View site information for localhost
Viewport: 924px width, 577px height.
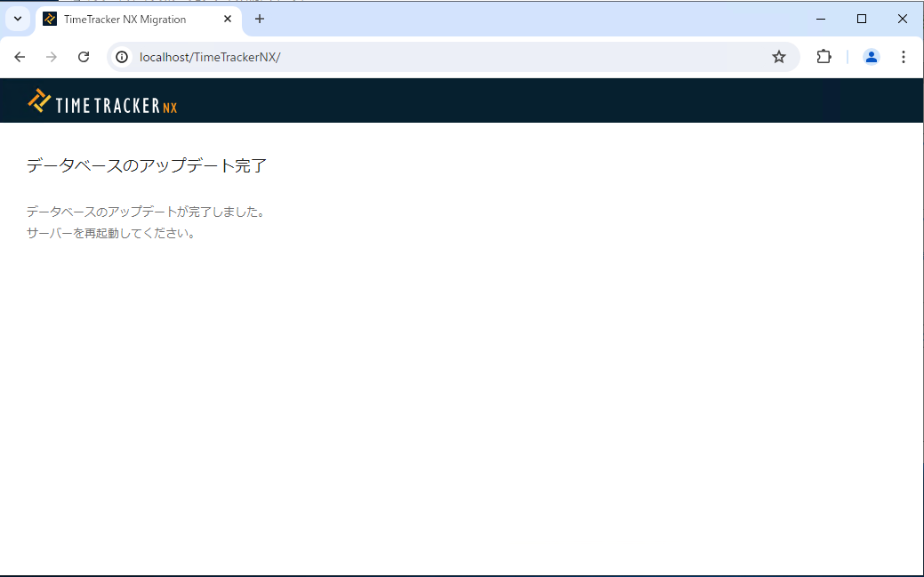point(123,57)
